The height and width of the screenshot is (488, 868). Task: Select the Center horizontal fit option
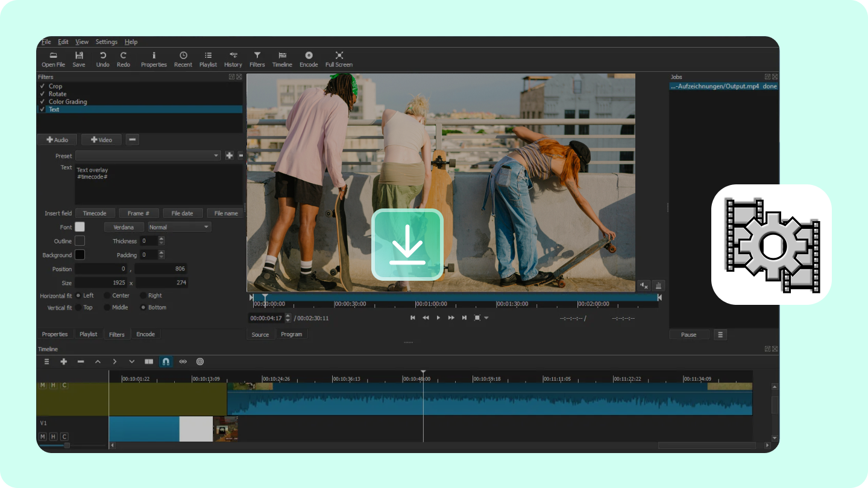coord(107,296)
